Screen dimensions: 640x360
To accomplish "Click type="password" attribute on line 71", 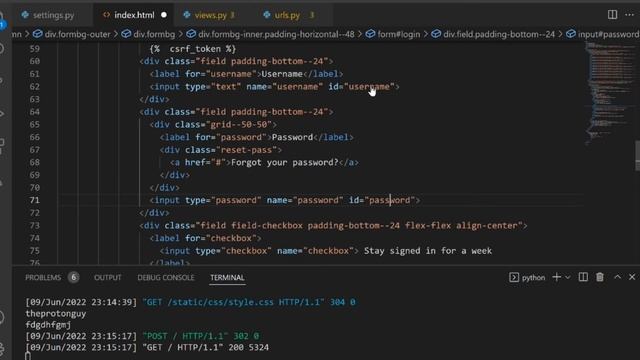I will point(223,200).
